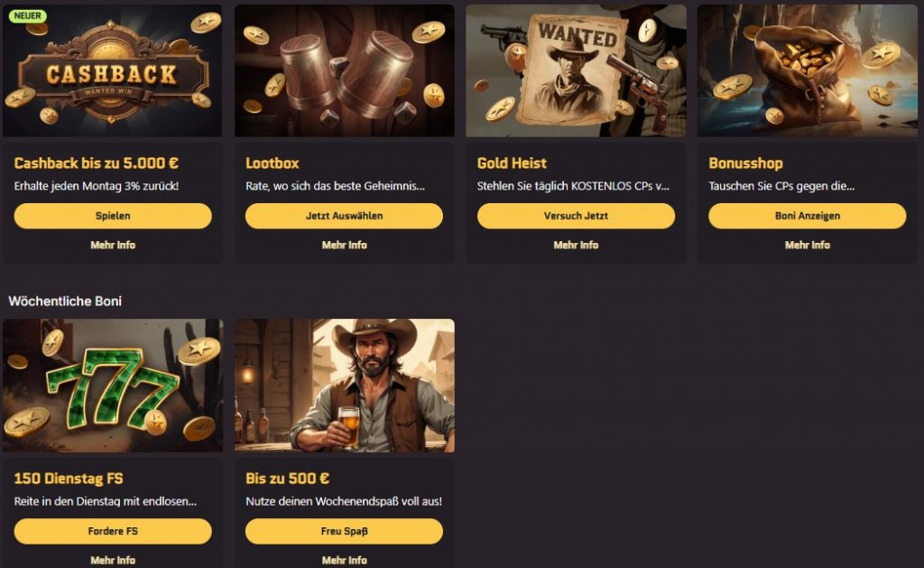Open Mehr Info under Gold Heist

coord(576,245)
